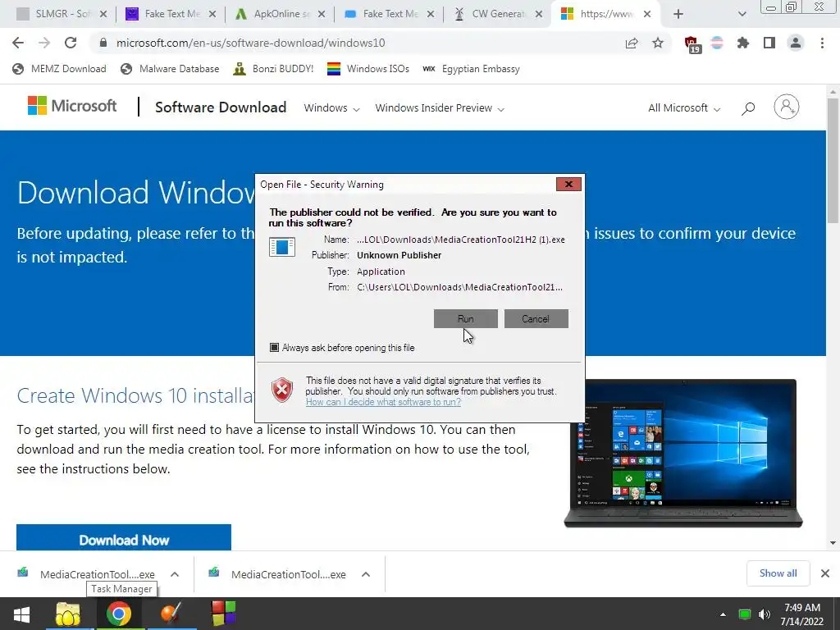
Task: Click the Microsoft sign-in account icon
Action: point(787,107)
